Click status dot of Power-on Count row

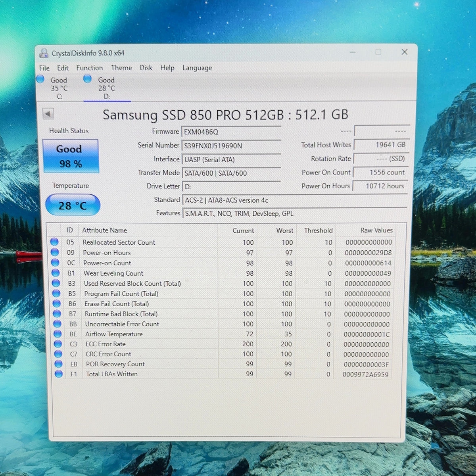click(x=55, y=263)
